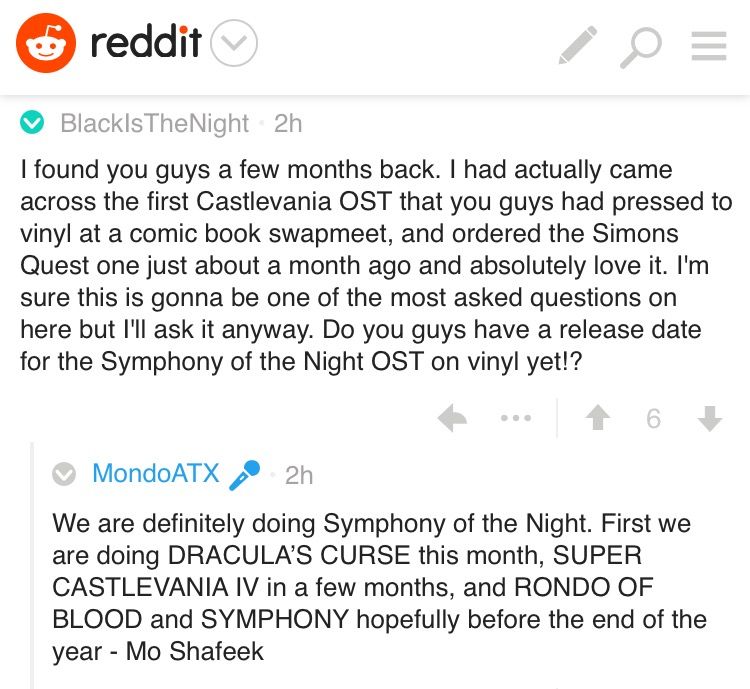Click the Reddit alien logo
Screen dimensions: 750x689
point(46,43)
